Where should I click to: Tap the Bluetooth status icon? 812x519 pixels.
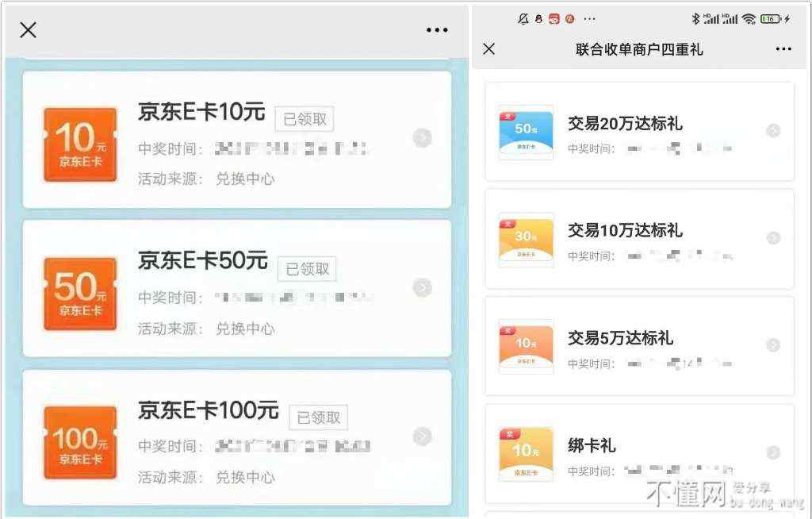[695, 19]
